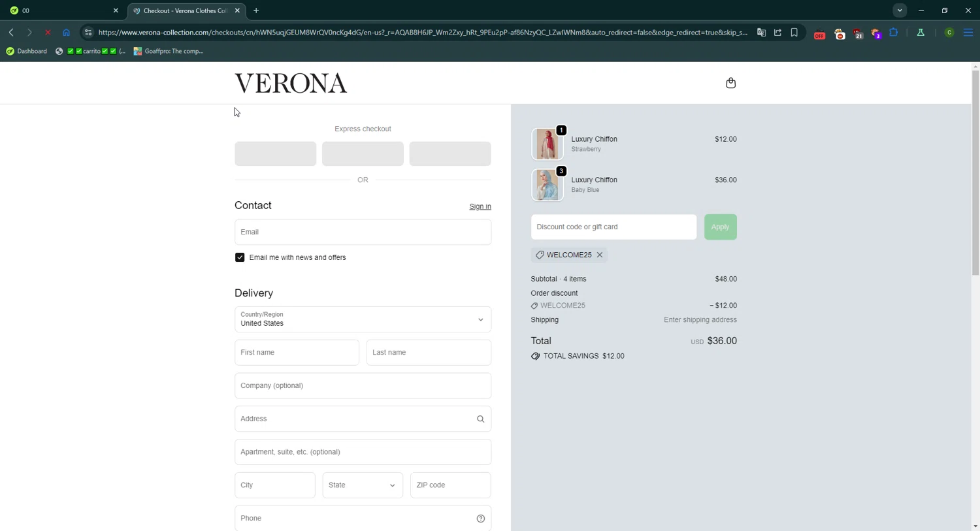980x531 pixels.
Task: Focus the Address field
Action: pyautogui.click(x=363, y=419)
